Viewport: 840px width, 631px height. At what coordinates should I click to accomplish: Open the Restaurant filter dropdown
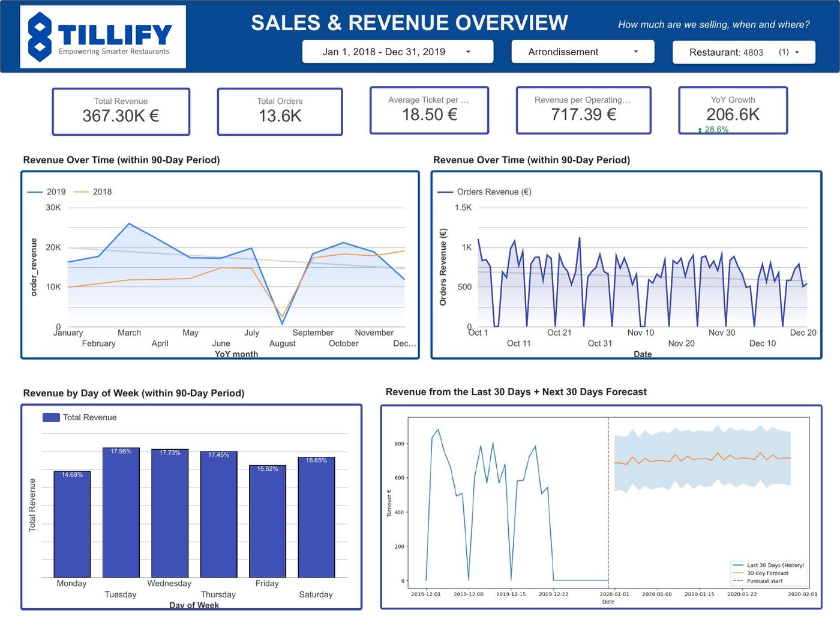[x=744, y=52]
